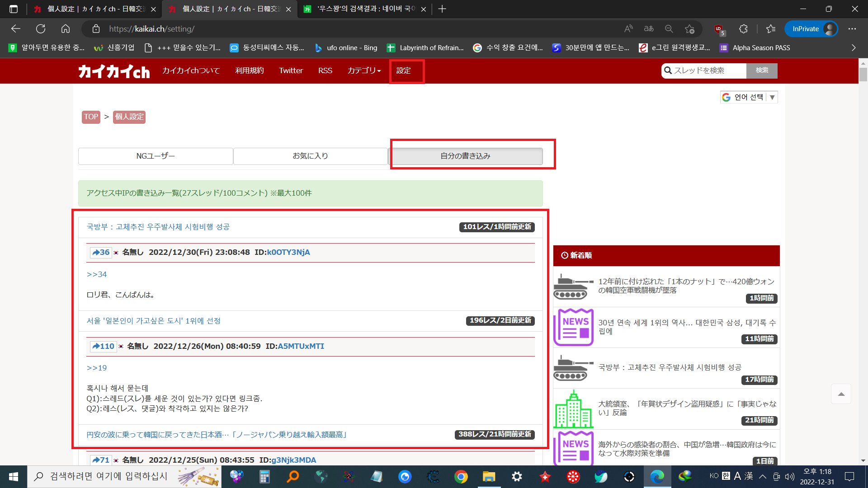
Task: Open 設定 in the site navigation
Action: 403,70
